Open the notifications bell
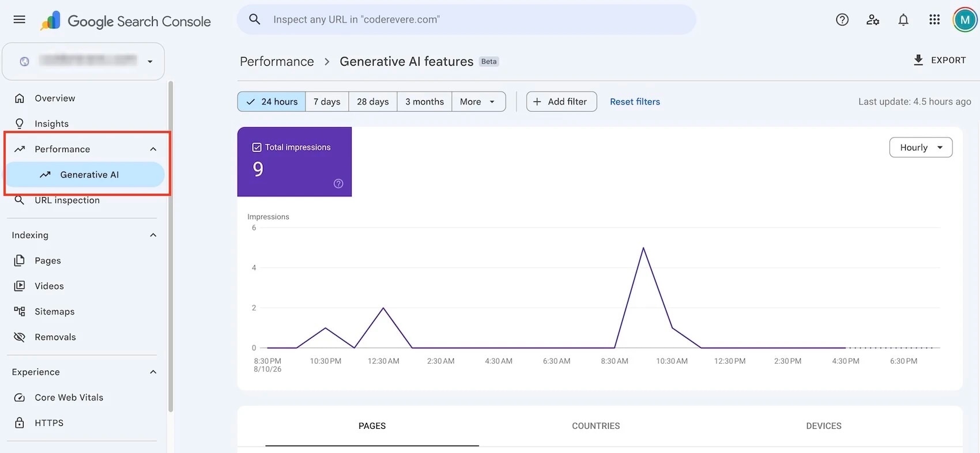The height and width of the screenshot is (453, 980). [x=903, y=20]
